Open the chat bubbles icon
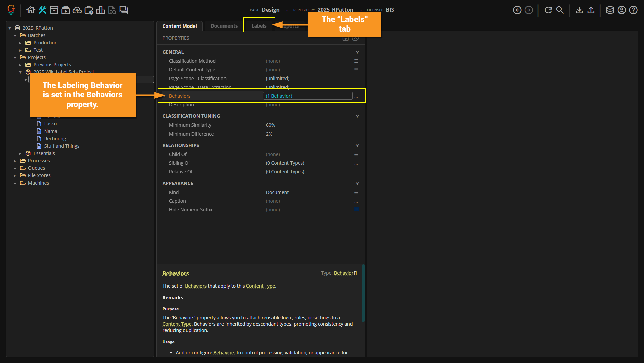This screenshot has width=644, height=363. tap(124, 10)
